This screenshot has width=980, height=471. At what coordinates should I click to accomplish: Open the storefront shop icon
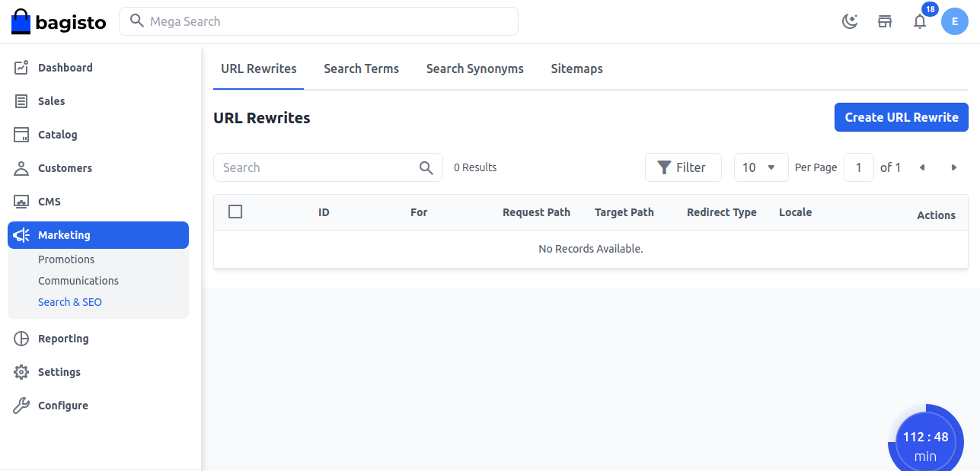coord(885,21)
